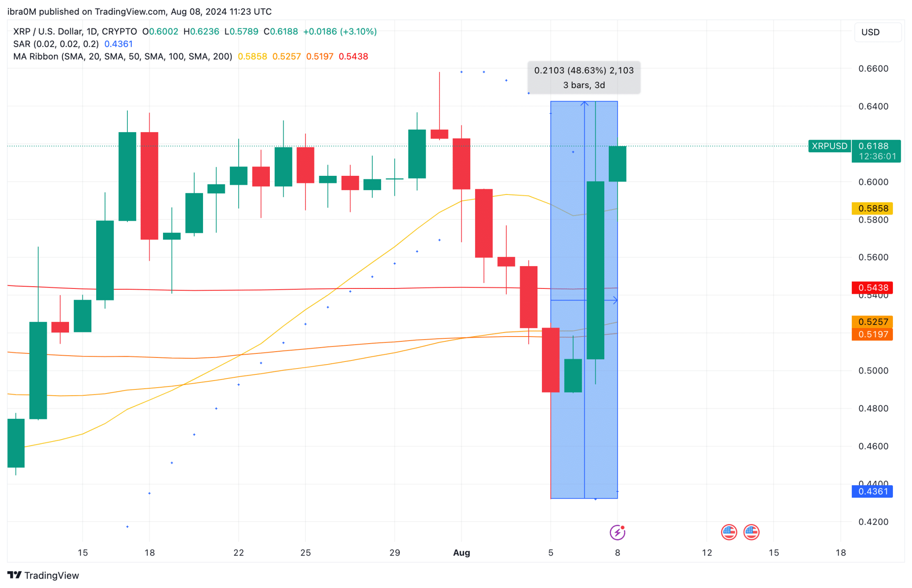Click the current price 0.6188 label
The height and width of the screenshot is (588, 912).
(873, 146)
